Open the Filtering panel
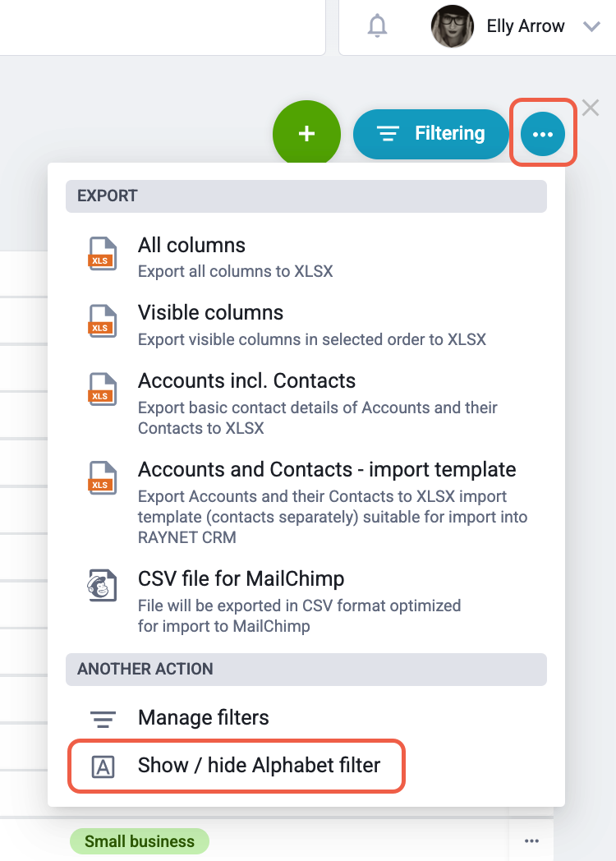This screenshot has width=616, height=861. [431, 134]
